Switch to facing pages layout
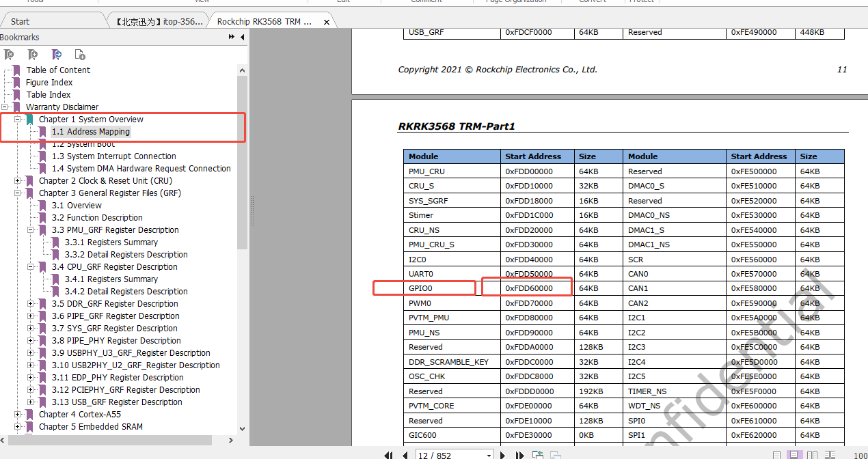Image resolution: width=868 pixels, height=459 pixels. [x=811, y=455]
